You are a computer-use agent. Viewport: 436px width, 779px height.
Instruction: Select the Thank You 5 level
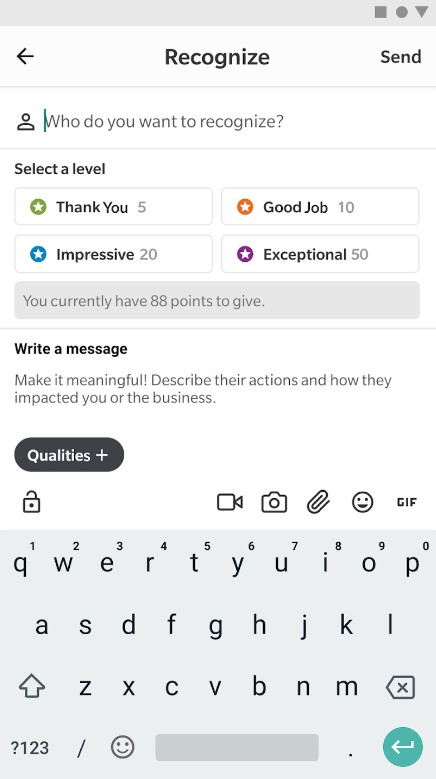click(114, 206)
